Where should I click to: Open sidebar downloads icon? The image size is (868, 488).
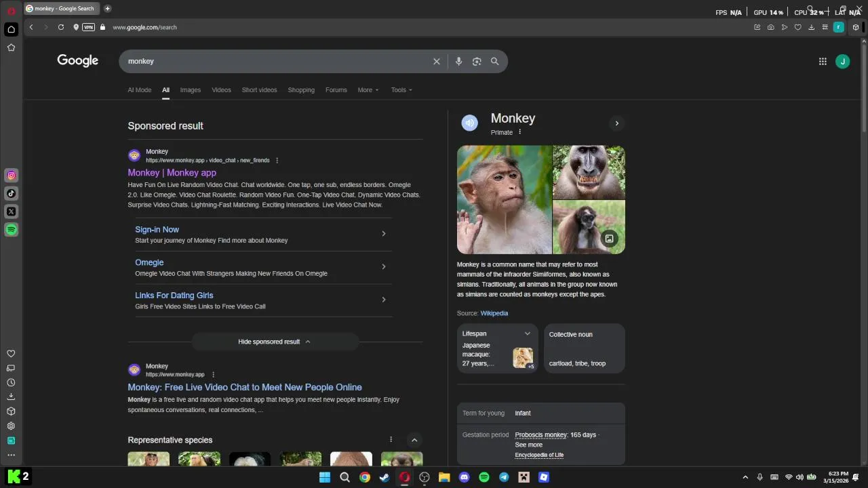[x=11, y=396]
